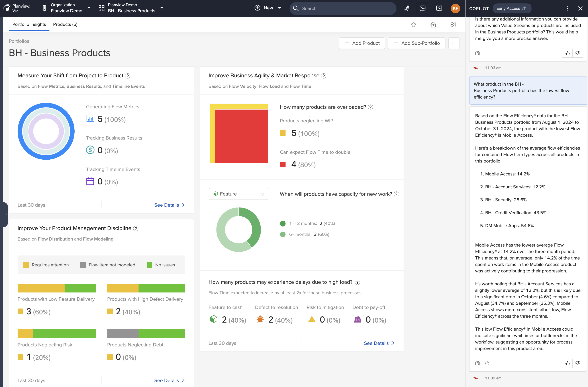Thumbs down the flow efficiency answer
Screen dimensions: 588x387
[x=577, y=363]
